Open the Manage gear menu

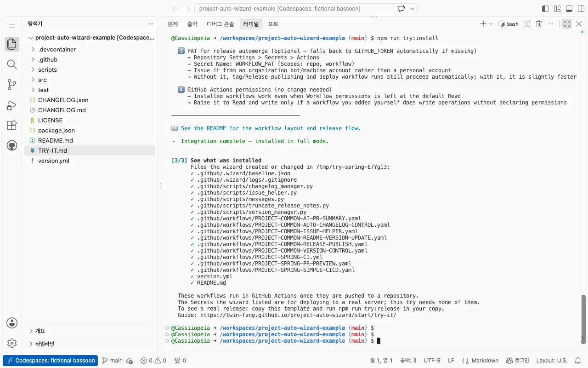12,343
